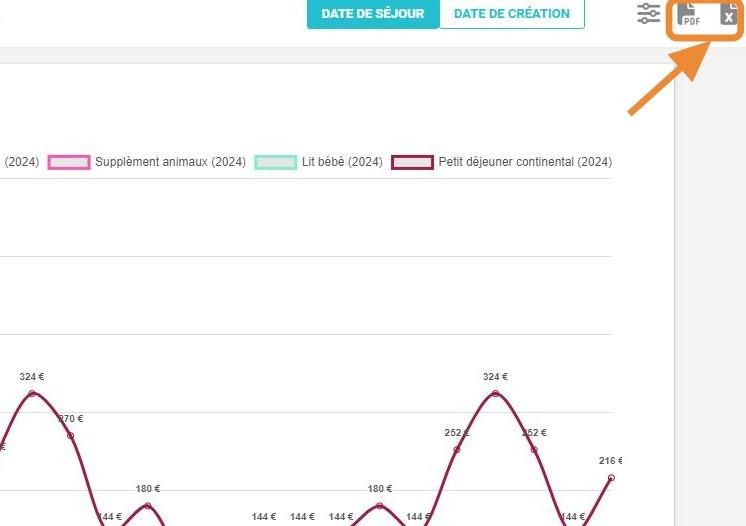The height and width of the screenshot is (526, 746).
Task: Click the 270 € data point
Action: [x=70, y=436]
